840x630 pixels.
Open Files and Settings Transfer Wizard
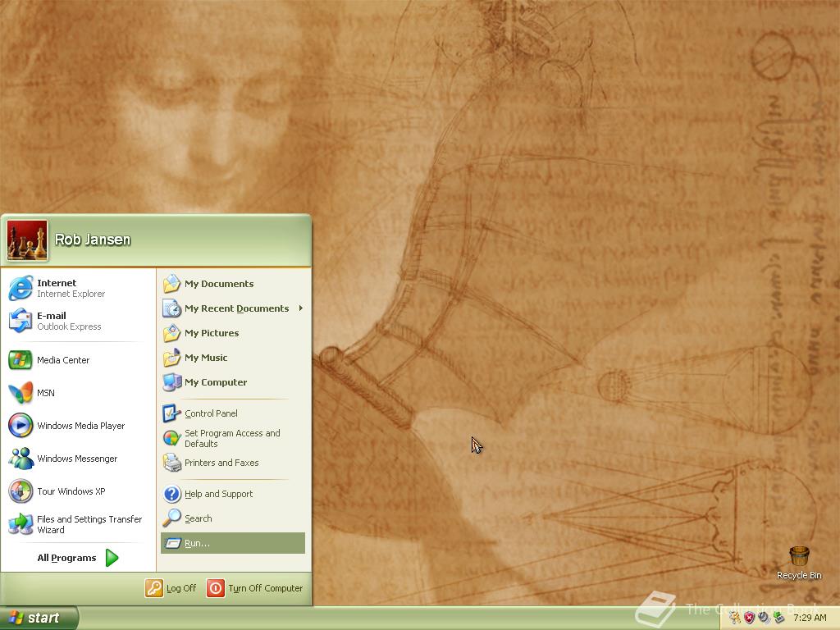pyautogui.click(x=78, y=524)
